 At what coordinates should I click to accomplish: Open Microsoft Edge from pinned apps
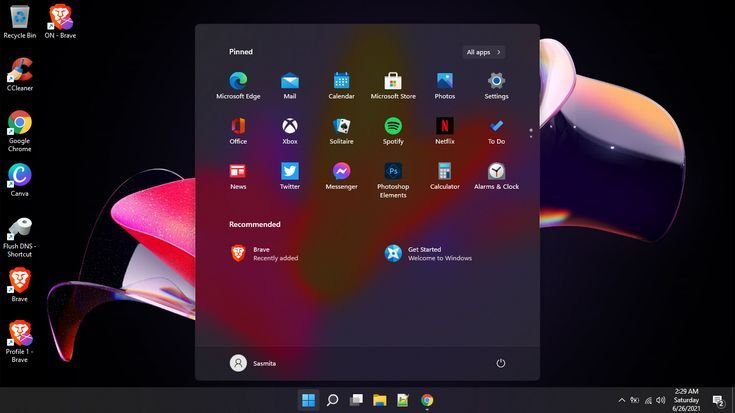coord(238,82)
